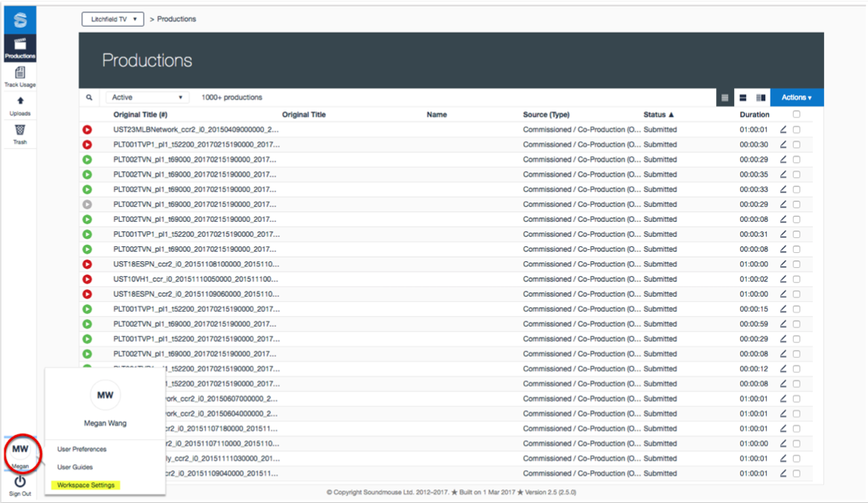Screen dimensions: 868x503
Task: Click the Soundmouse copyright footer text
Action: 451,492
